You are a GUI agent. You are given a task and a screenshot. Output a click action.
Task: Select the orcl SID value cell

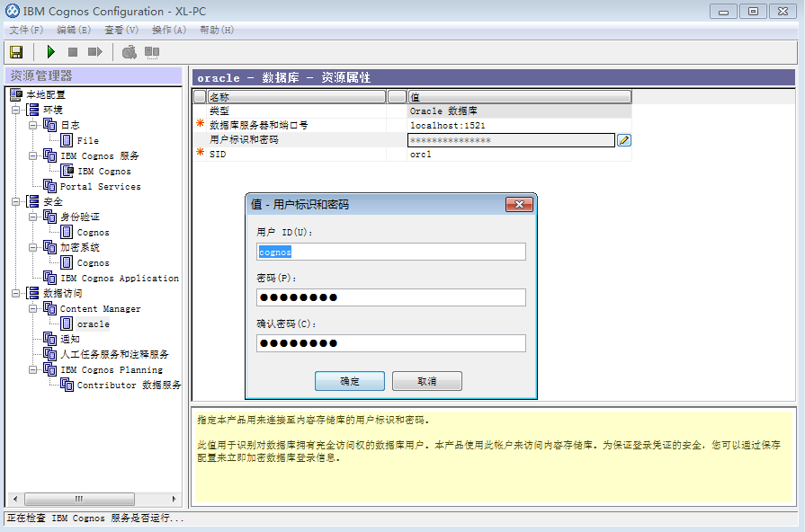[x=520, y=154]
